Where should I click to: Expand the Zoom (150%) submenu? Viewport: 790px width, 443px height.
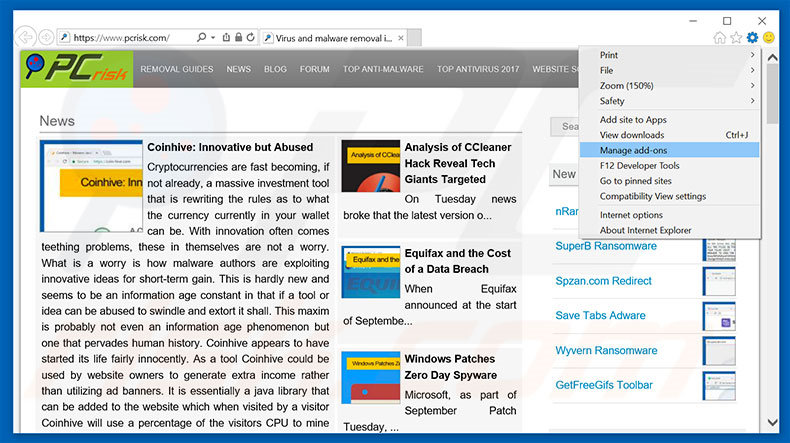669,86
